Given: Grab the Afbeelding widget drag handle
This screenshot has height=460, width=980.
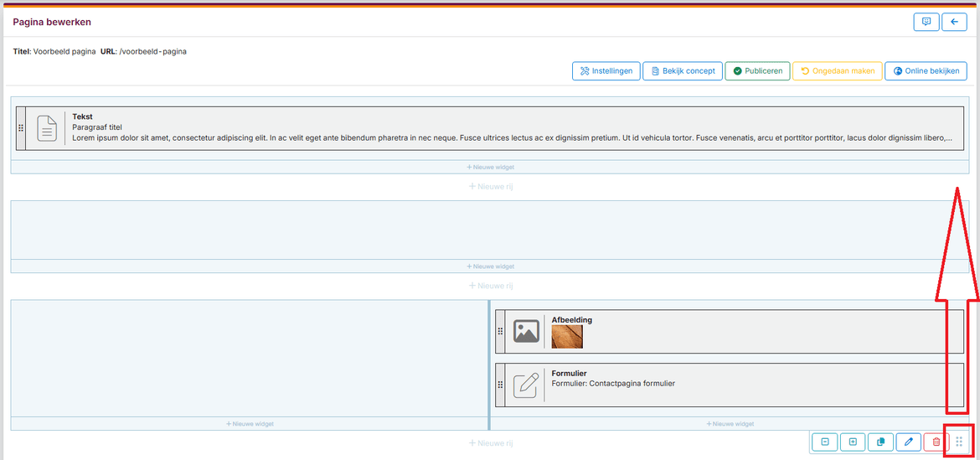Looking at the screenshot, I should click(x=500, y=331).
